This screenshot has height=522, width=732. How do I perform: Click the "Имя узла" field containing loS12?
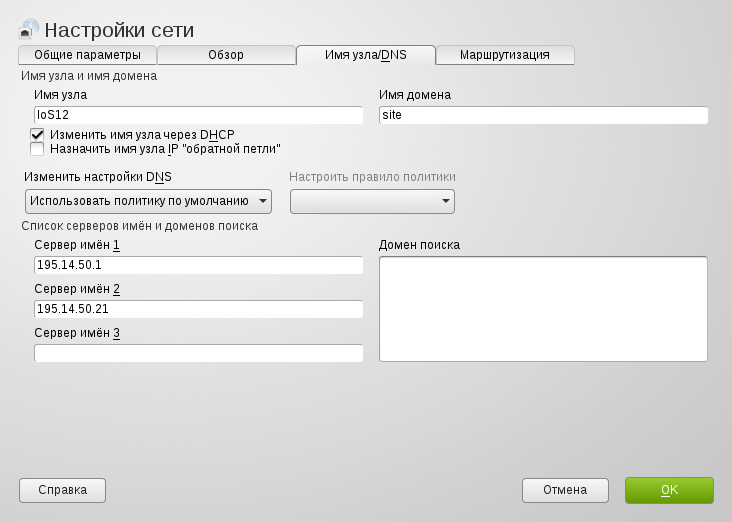[x=198, y=115]
